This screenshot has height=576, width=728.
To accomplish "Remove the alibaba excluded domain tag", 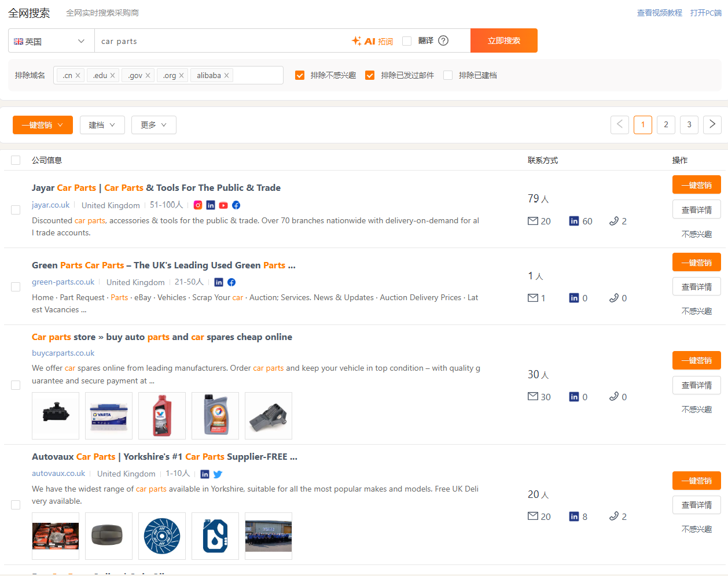I will (x=226, y=76).
